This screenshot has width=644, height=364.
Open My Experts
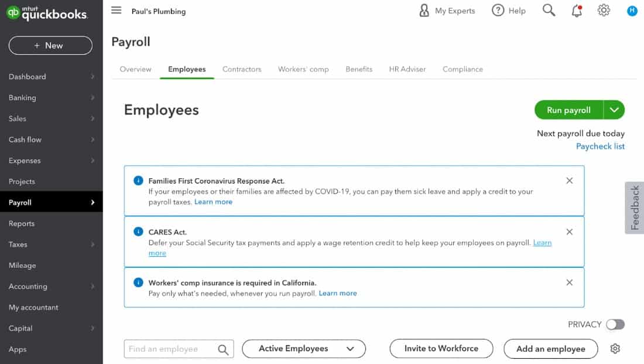click(x=447, y=11)
